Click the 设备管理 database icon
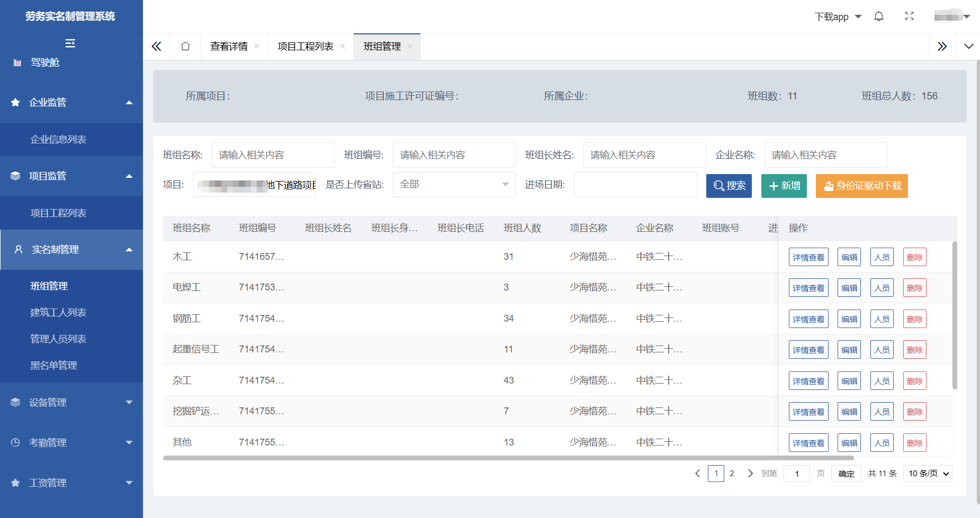 point(14,402)
